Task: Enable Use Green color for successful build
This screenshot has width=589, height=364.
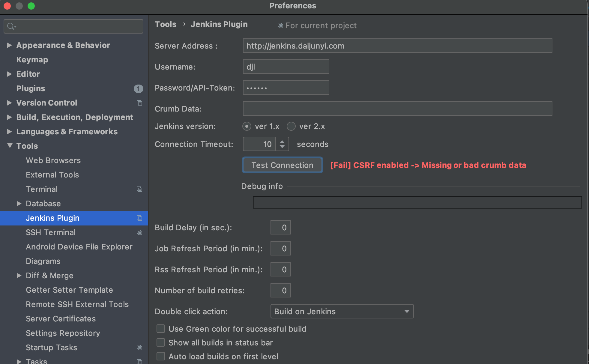Action: click(x=161, y=329)
